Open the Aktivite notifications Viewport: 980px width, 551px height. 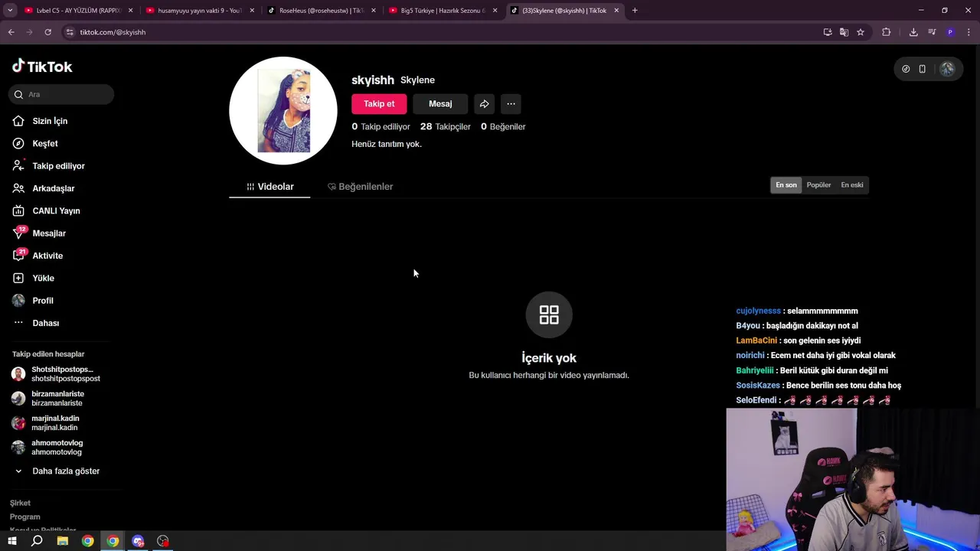(x=38, y=256)
